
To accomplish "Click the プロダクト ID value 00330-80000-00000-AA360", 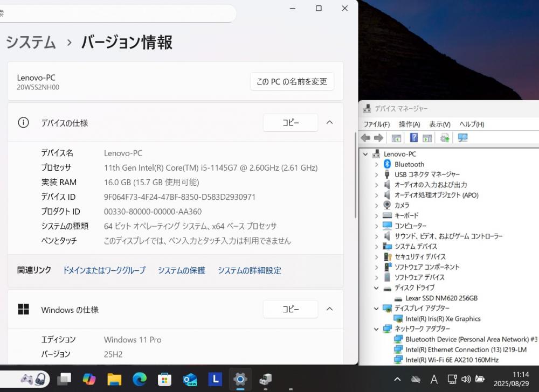I will 153,212.
